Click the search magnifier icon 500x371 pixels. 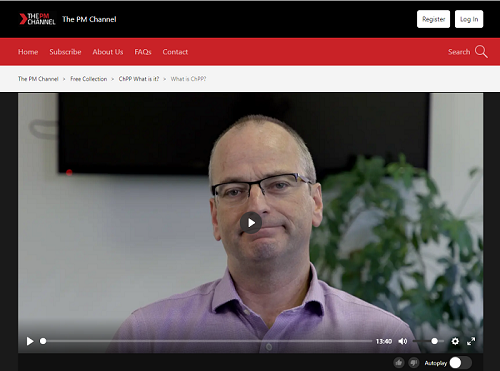pos(481,52)
